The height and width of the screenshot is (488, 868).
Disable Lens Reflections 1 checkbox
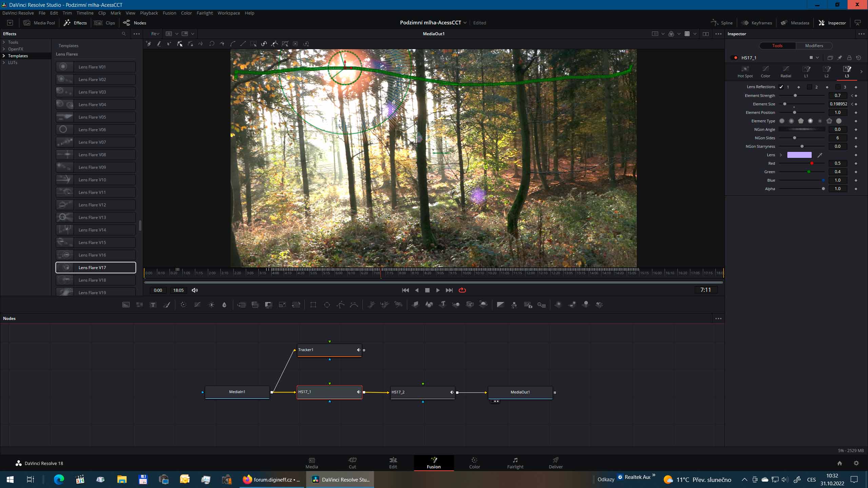(781, 87)
